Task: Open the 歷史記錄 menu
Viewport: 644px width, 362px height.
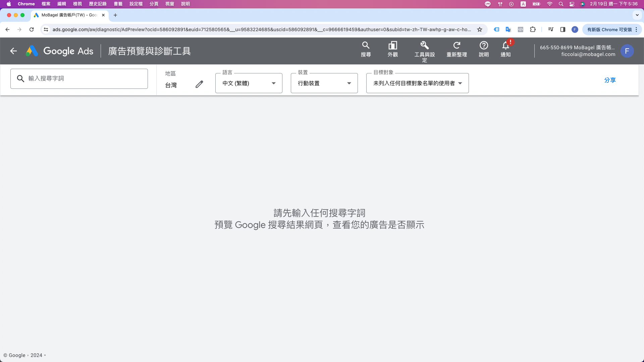Action: 98,4
